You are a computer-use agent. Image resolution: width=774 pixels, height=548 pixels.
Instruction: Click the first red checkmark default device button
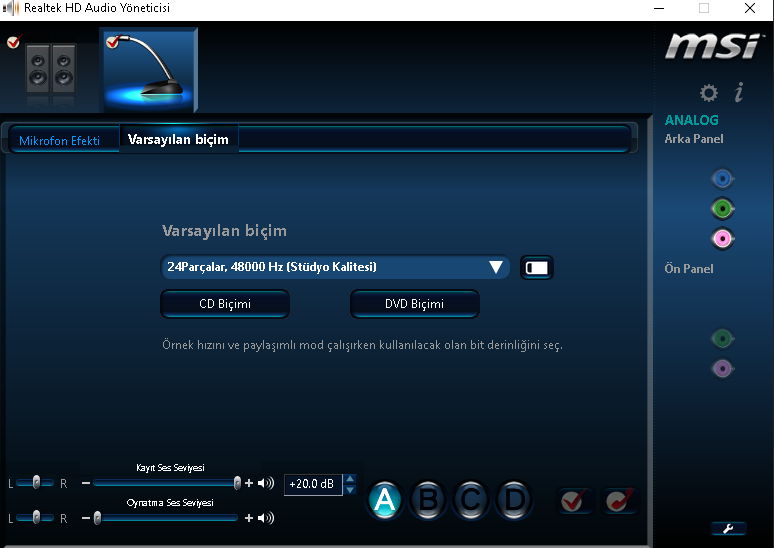tap(574, 501)
